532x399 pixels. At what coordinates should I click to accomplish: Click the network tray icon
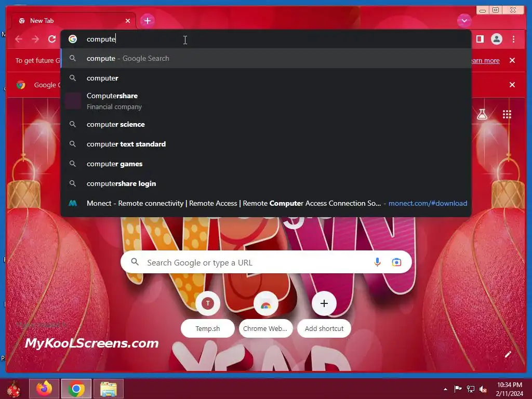471,389
